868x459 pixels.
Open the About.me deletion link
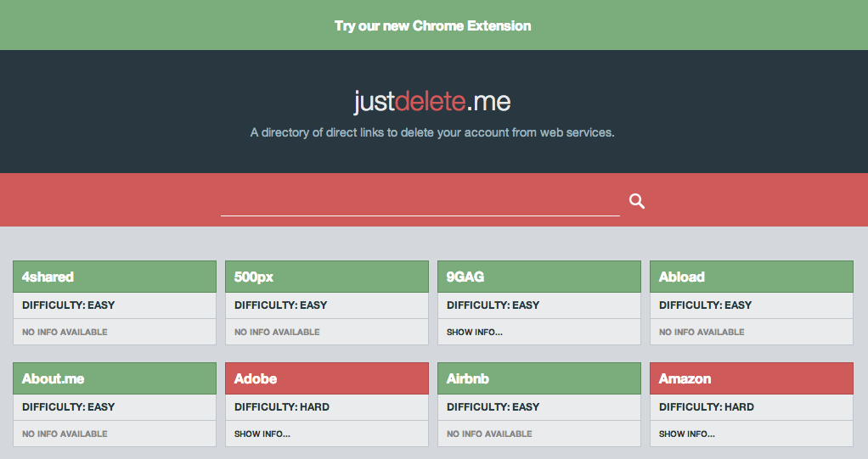point(115,378)
